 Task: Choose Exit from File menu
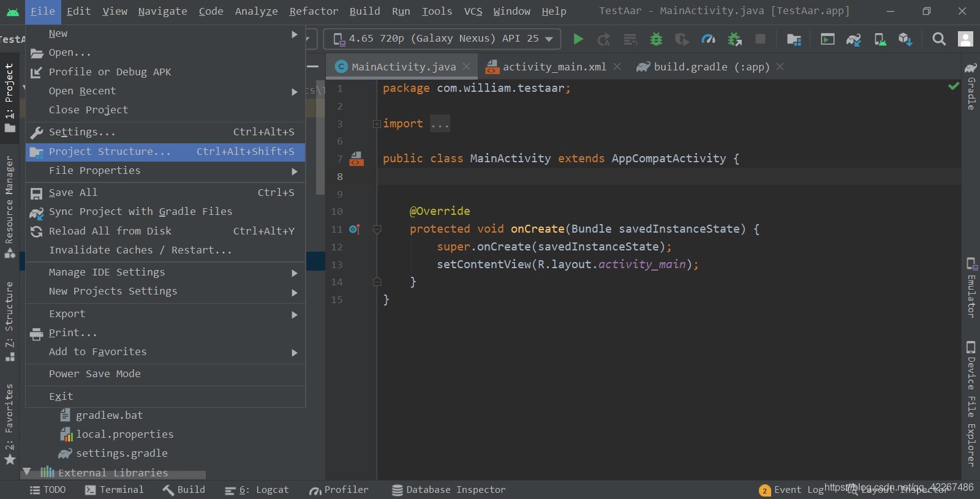click(165, 397)
